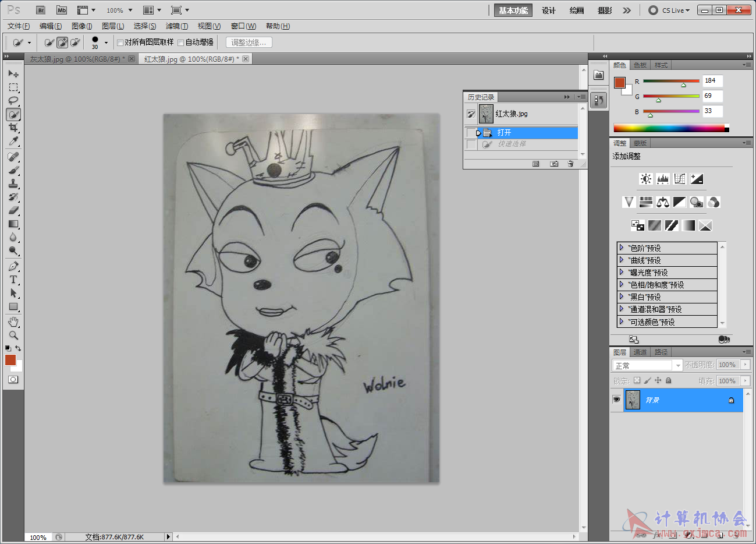Set history brush source on 快速选择 state
The height and width of the screenshot is (544, 756).
click(471, 144)
